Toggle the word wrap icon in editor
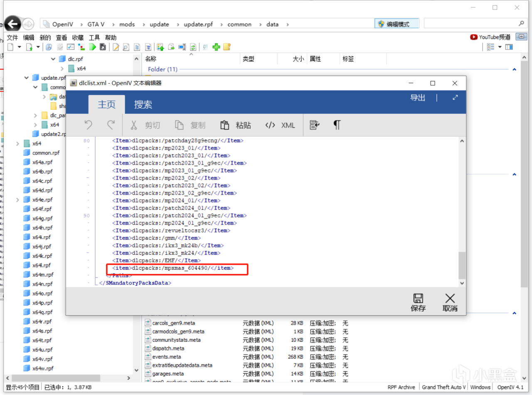 click(x=315, y=125)
